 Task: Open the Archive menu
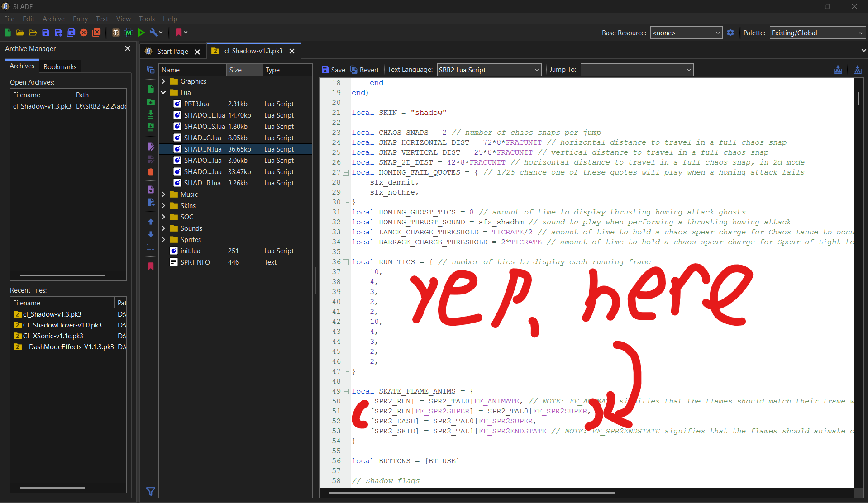click(53, 19)
